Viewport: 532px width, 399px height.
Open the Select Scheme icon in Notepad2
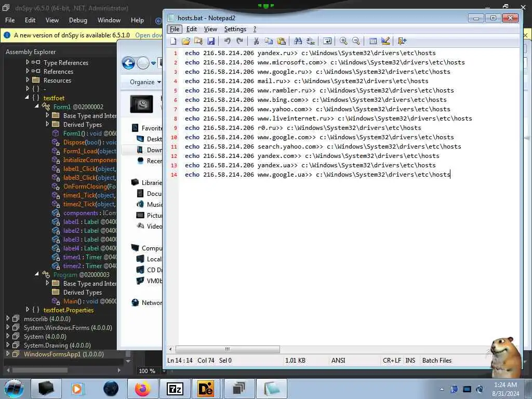pyautogui.click(x=373, y=41)
